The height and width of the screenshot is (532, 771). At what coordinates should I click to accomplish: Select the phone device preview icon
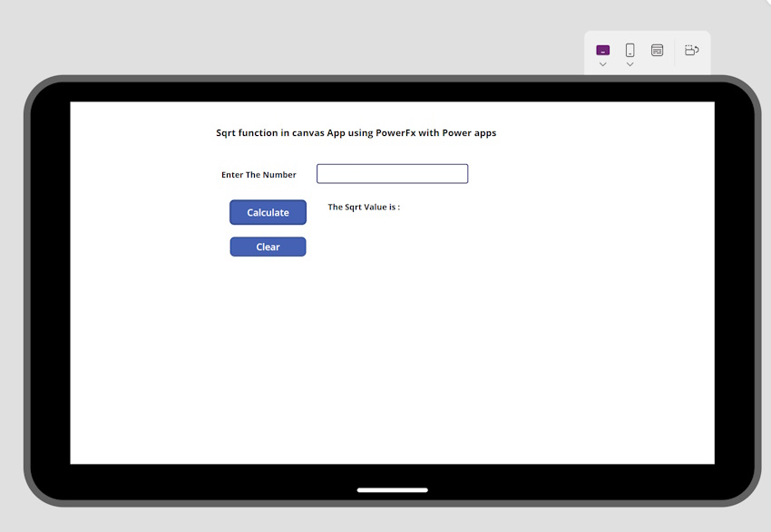click(629, 50)
